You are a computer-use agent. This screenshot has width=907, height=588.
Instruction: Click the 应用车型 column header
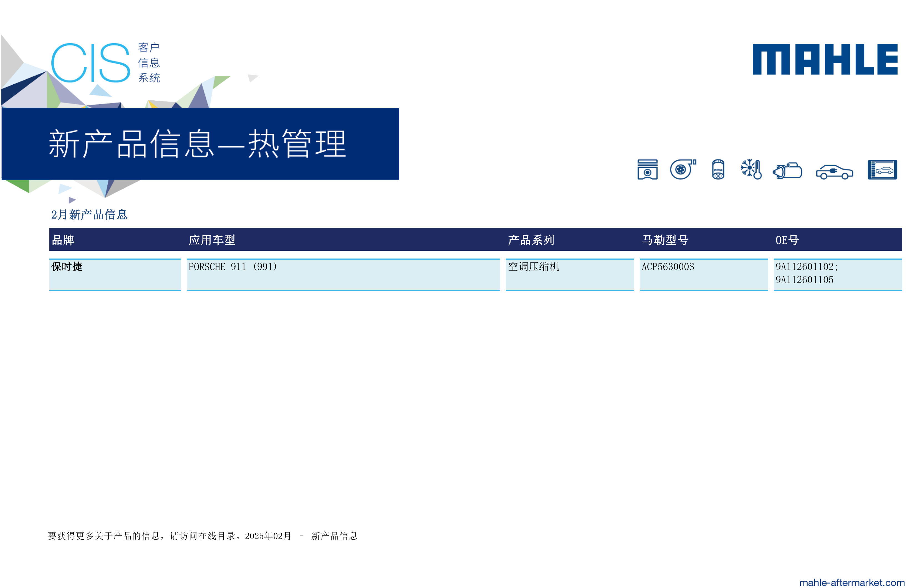[212, 240]
